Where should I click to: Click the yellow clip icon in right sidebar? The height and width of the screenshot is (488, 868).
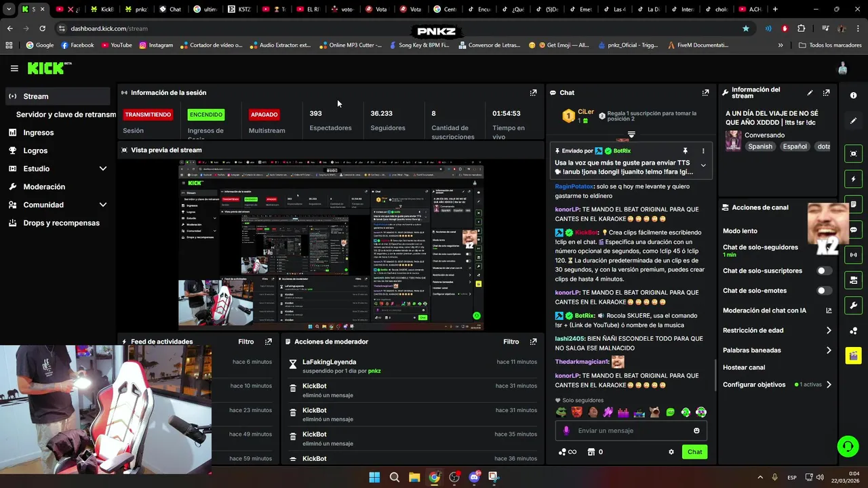(853, 355)
